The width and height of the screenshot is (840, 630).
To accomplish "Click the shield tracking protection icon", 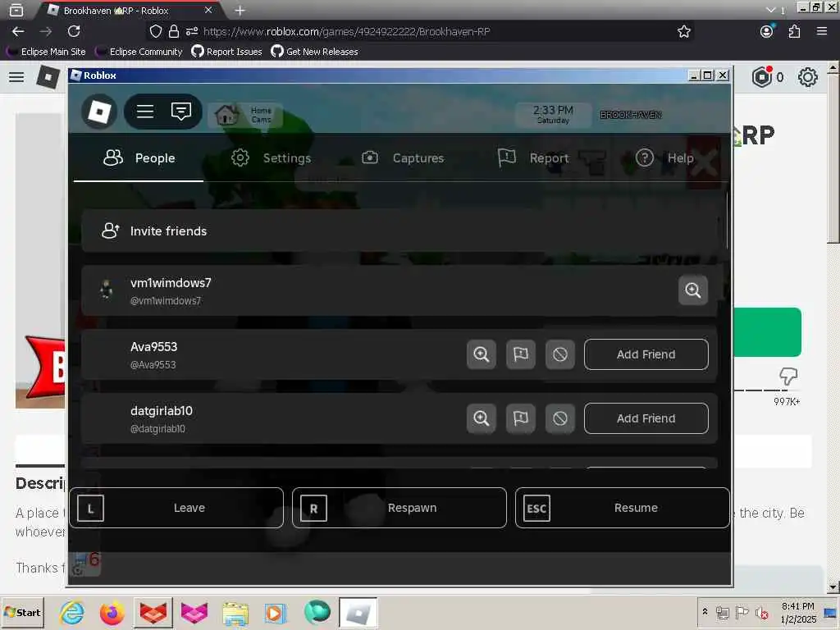I will coord(155,32).
